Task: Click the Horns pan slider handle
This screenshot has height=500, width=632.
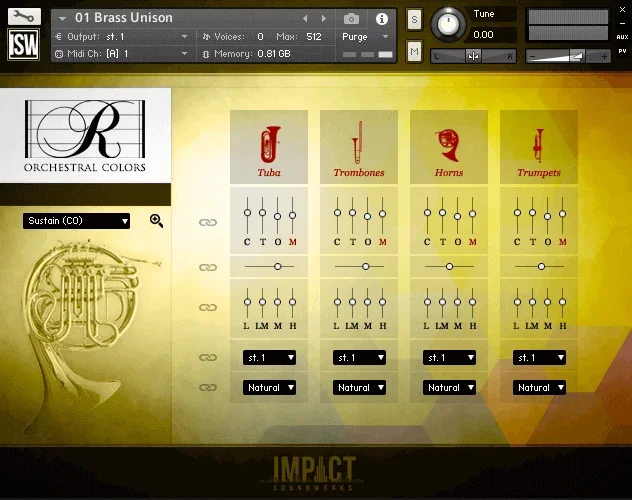Action: click(x=449, y=266)
